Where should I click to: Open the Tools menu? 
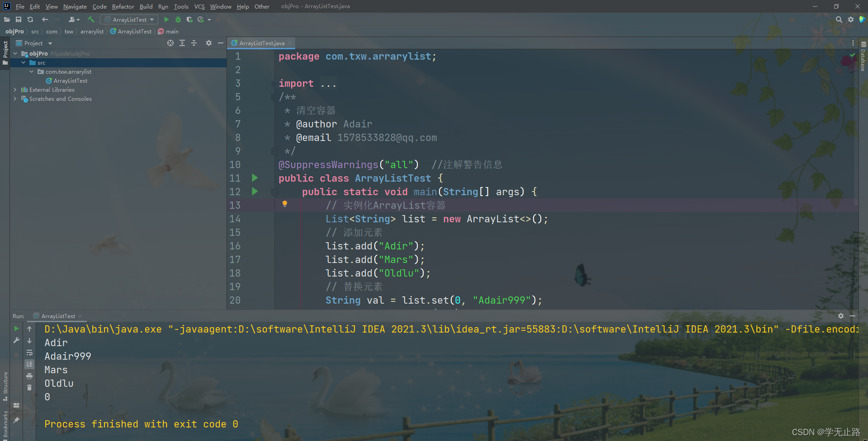[x=181, y=6]
